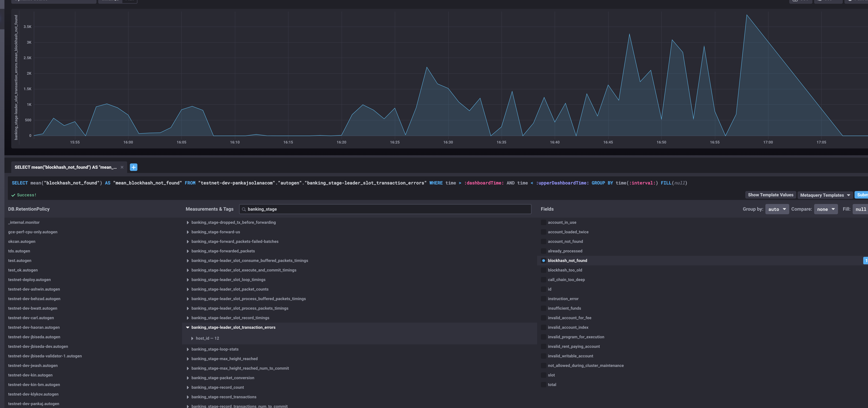Enable the invalid_account_for_fee field
Screen dimensions: 868x408
tap(543, 318)
